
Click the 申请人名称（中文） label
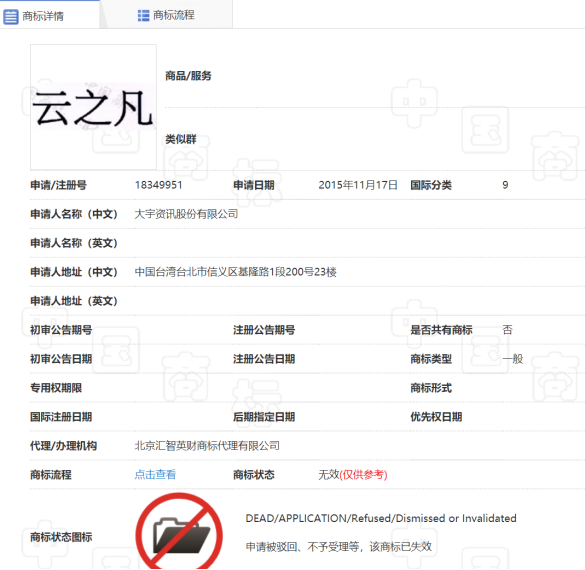click(74, 214)
